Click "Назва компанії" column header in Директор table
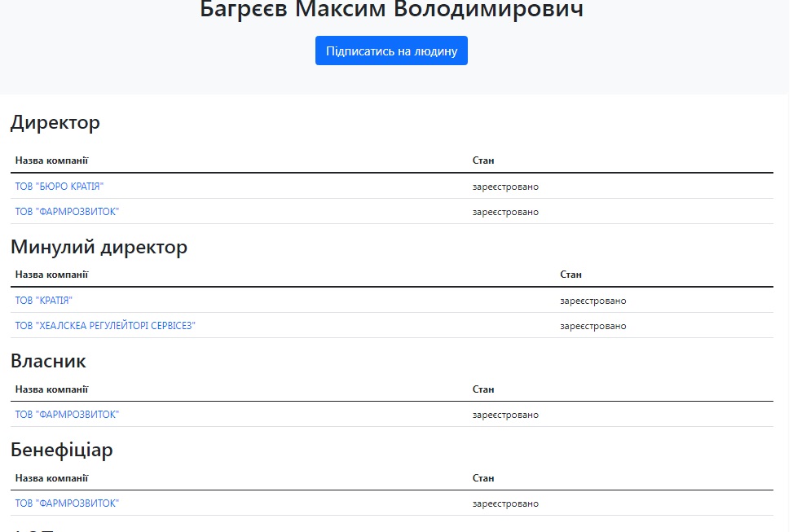793x532 pixels. (51, 160)
